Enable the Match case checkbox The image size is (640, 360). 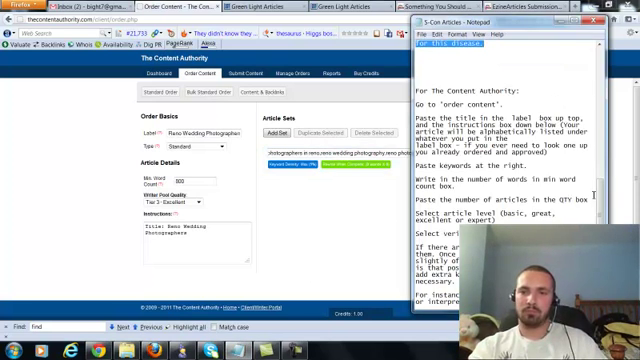tap(214, 327)
